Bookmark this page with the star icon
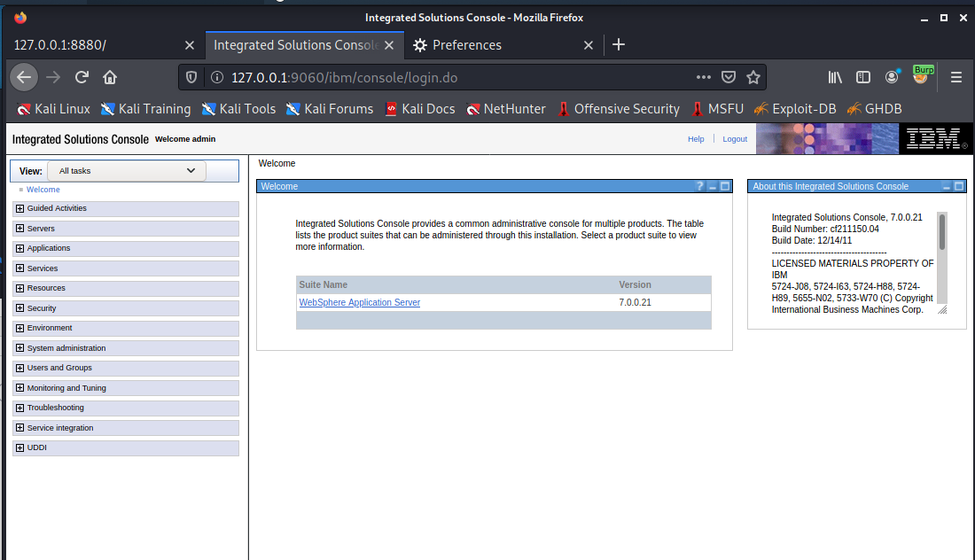The image size is (975, 560). 753,77
